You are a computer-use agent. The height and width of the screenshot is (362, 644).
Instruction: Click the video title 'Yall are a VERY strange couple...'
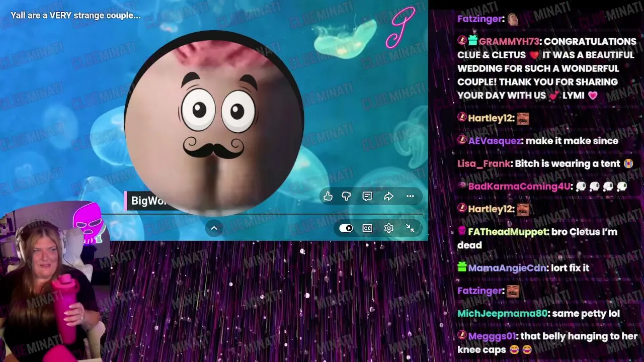pos(75,16)
